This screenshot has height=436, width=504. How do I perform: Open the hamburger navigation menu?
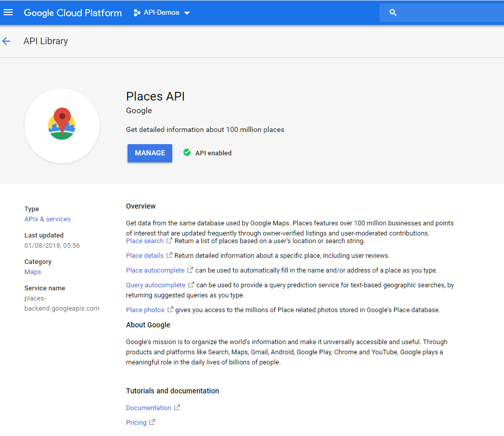pos(8,13)
